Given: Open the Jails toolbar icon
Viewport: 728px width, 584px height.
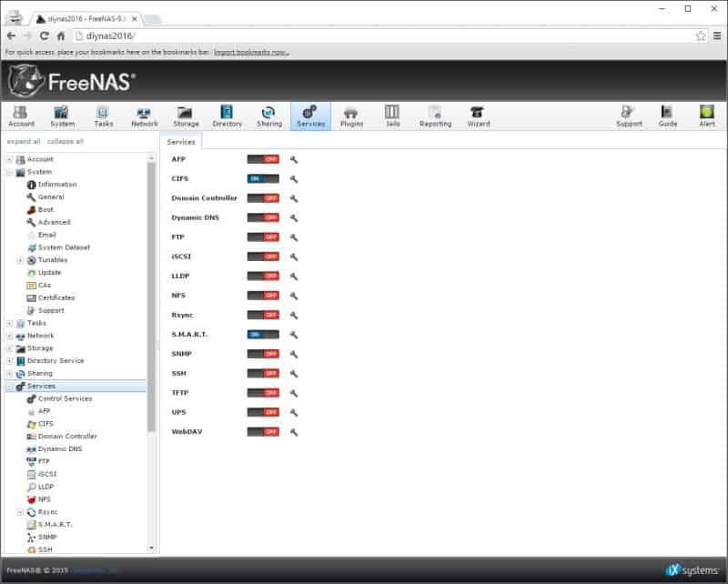Looking at the screenshot, I should coord(392,116).
